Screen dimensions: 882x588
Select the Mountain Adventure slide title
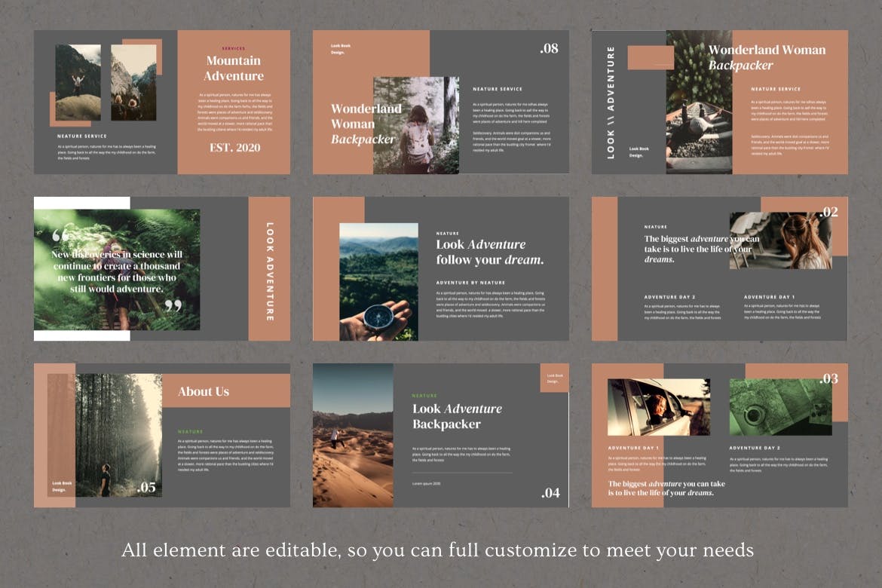click(234, 68)
